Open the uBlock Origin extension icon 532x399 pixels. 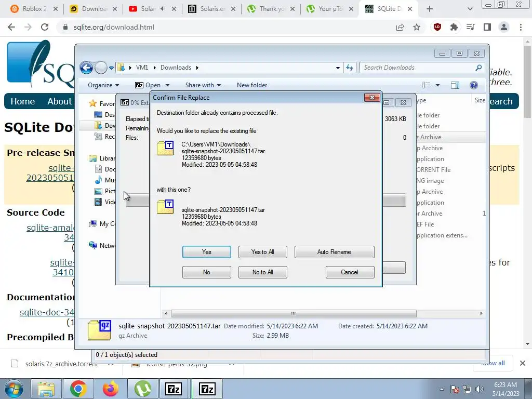click(437, 27)
